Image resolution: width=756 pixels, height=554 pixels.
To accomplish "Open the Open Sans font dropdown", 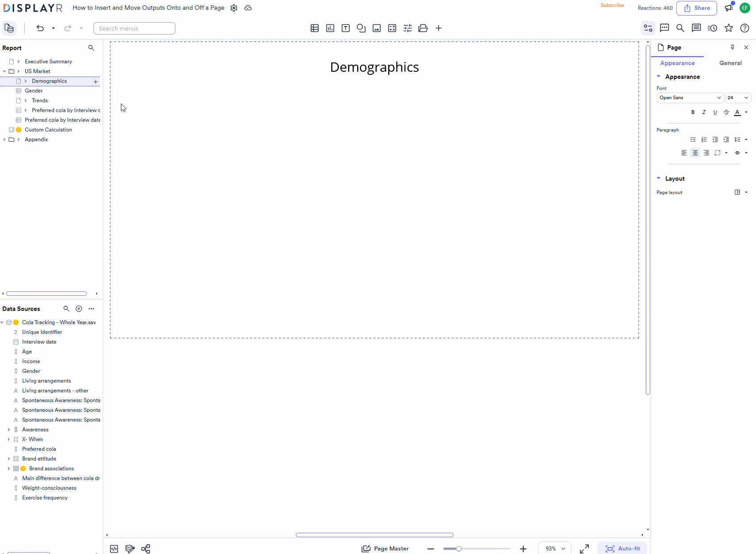I will [690, 97].
